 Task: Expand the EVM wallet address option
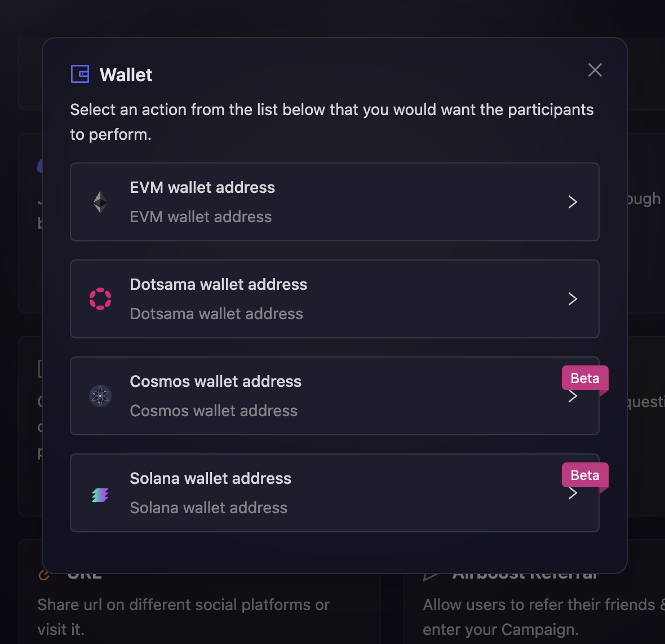coord(573,202)
